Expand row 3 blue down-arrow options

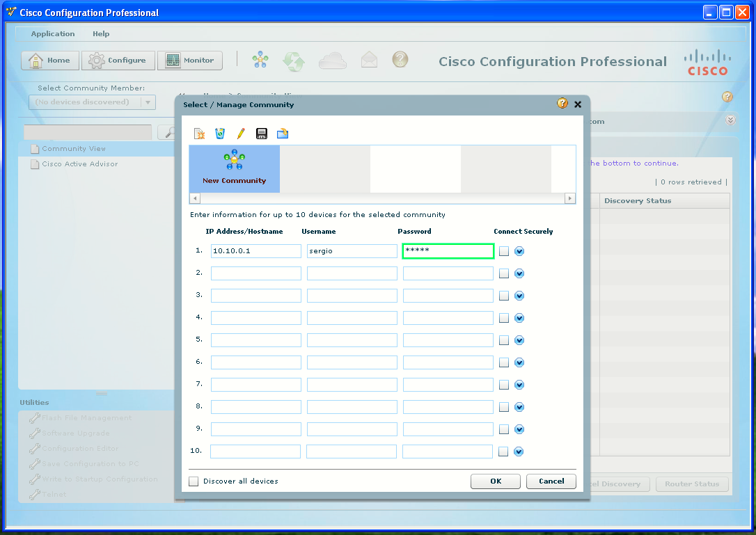pos(519,296)
